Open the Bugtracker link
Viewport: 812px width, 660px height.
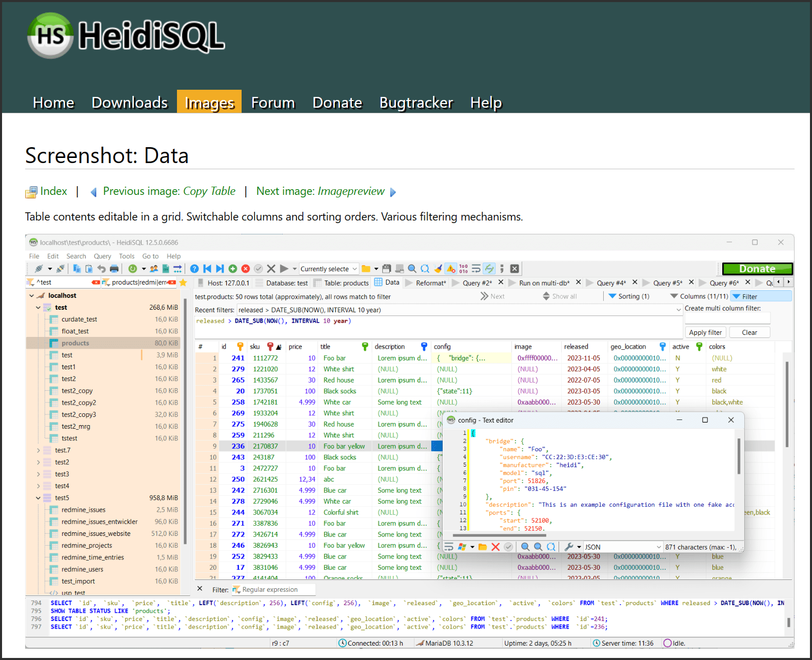pyautogui.click(x=416, y=103)
